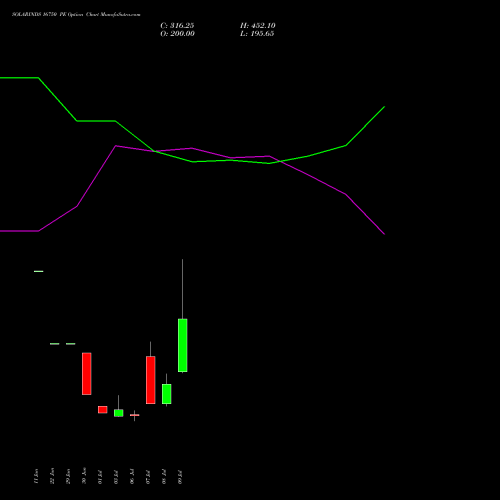Click the green dash marker above 22 Jun
Screen dimensions: 500x500
tap(55, 344)
